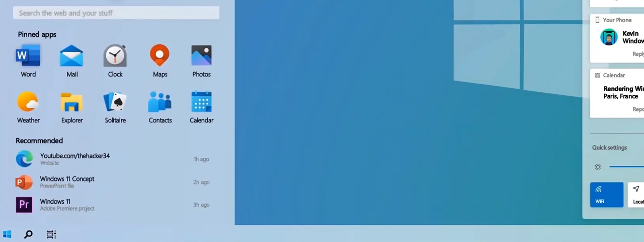Viewport: 644px width, 242px height.
Task: Open the Rendering event in Paris, France
Action: [623, 92]
